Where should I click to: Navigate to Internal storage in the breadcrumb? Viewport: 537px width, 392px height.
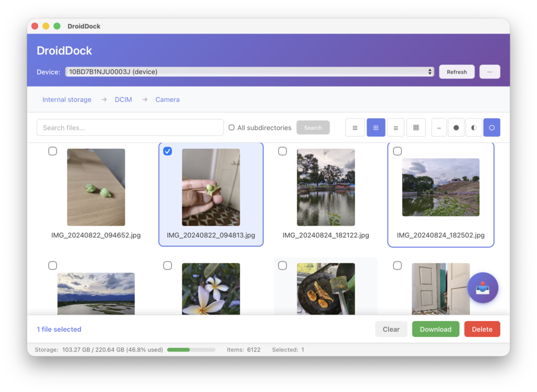click(67, 100)
